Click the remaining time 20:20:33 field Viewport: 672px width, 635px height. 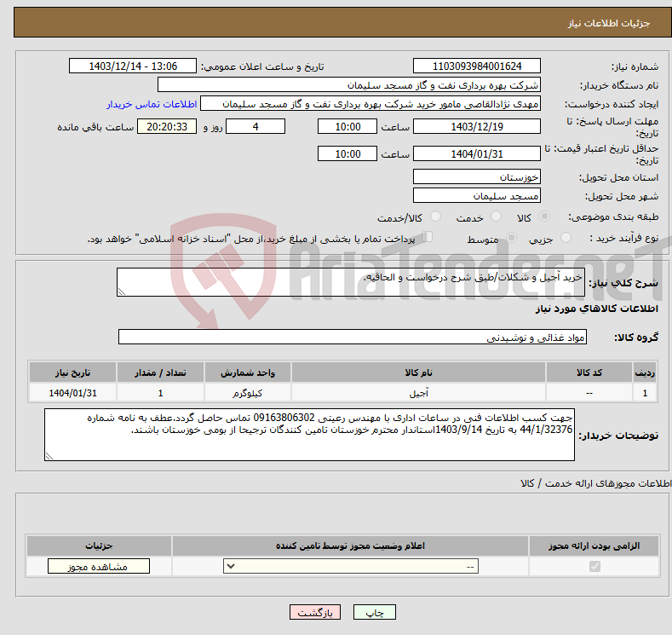[167, 126]
